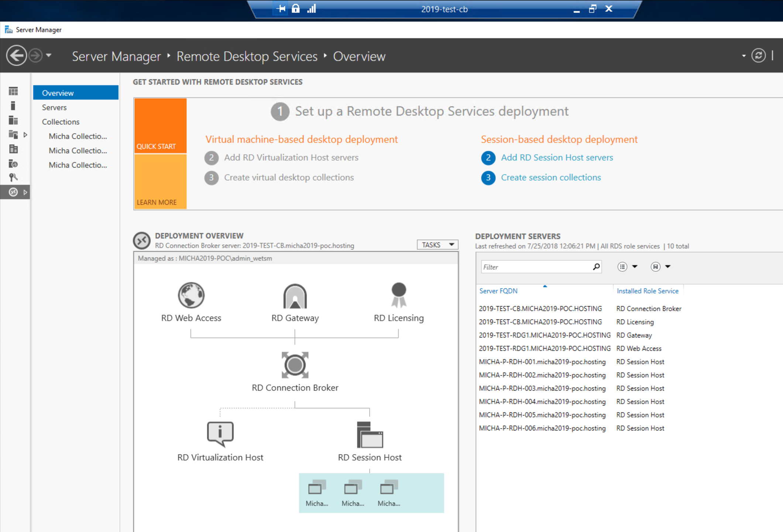Viewport: 783px width, 532px height.
Task: Click the RD Licensing ribbon icon
Action: point(399,295)
